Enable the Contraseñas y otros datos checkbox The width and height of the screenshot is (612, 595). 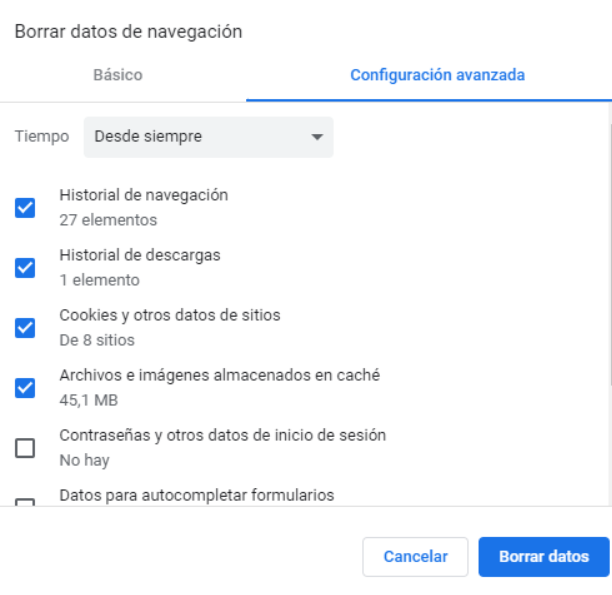tap(25, 448)
